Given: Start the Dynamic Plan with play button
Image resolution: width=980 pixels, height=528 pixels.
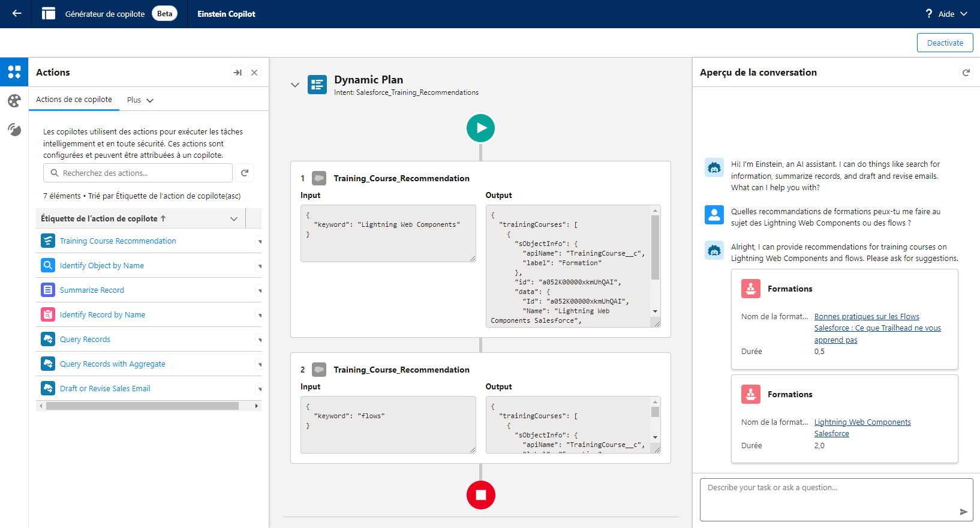Looking at the screenshot, I should pos(481,128).
